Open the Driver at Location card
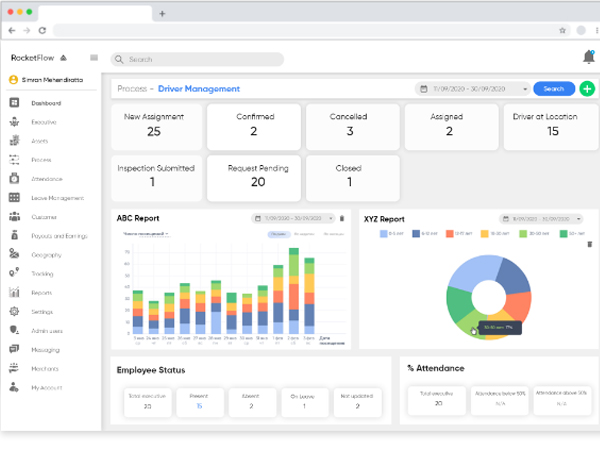 click(x=551, y=127)
